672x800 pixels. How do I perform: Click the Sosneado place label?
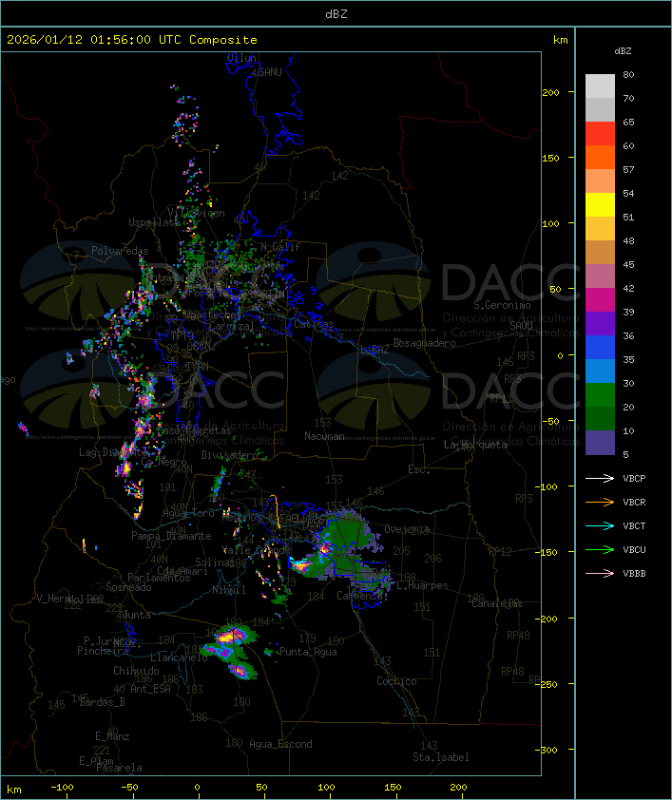pos(128,587)
